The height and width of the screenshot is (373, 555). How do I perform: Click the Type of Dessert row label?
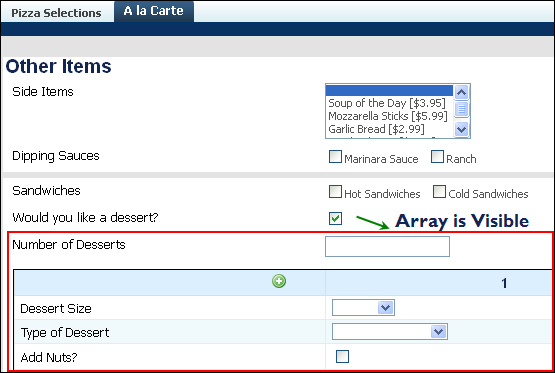tap(65, 333)
